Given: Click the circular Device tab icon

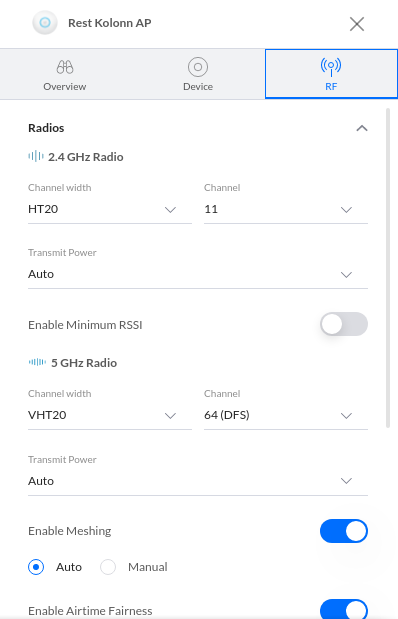Looking at the screenshot, I should [198, 67].
